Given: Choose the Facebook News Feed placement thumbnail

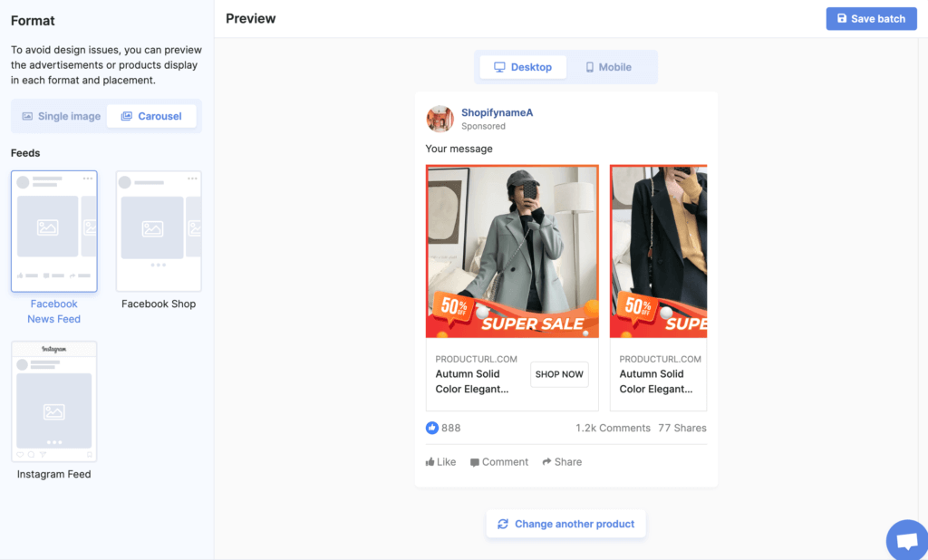Looking at the screenshot, I should point(53,231).
